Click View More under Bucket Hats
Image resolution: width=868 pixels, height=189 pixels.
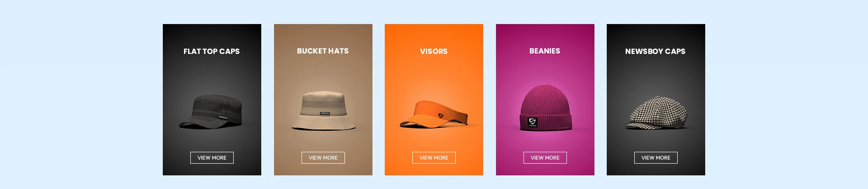(x=323, y=158)
